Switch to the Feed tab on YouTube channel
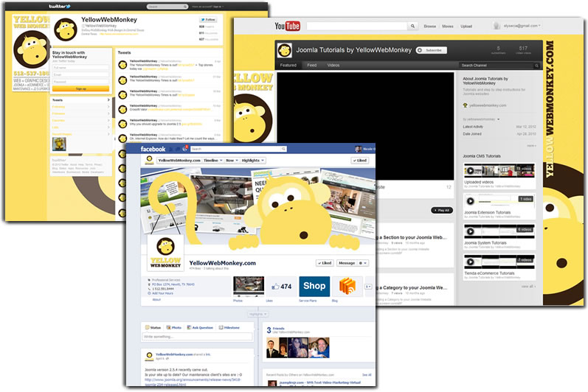The image size is (588, 392). pyautogui.click(x=311, y=65)
